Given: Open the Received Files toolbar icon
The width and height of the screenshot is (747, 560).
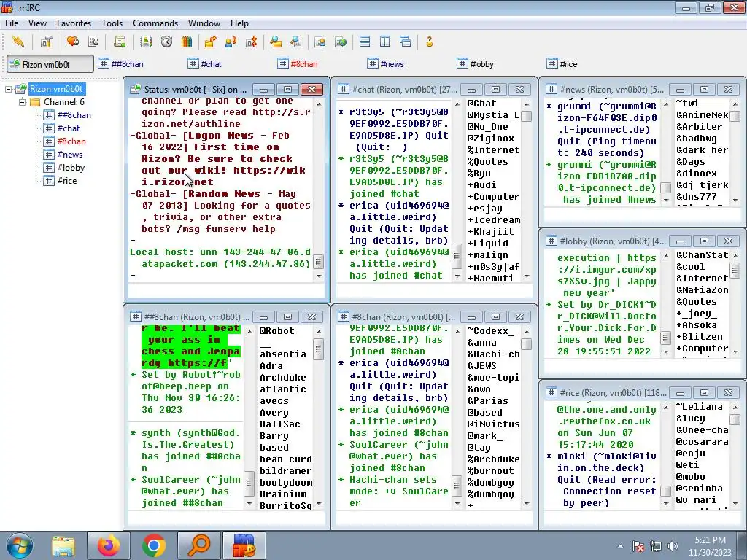Looking at the screenshot, I should click(x=275, y=42).
